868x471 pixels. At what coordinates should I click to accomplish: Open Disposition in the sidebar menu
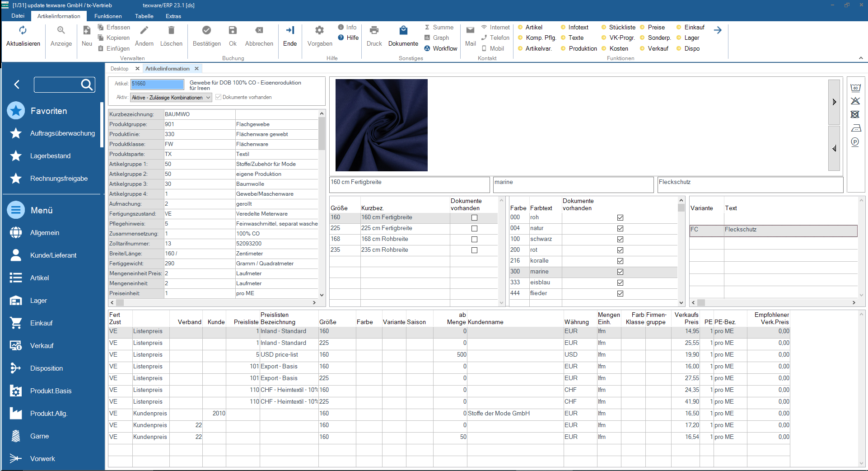point(46,368)
